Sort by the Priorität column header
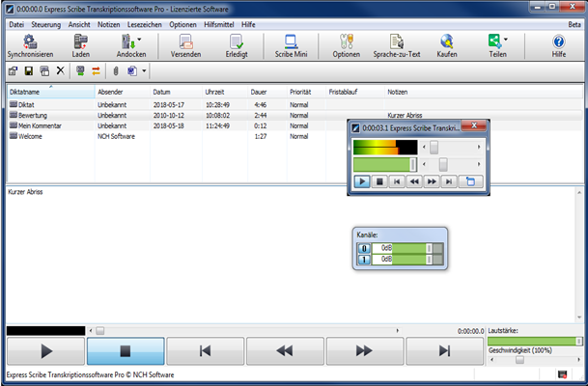This screenshot has height=386, width=588. tap(306, 92)
